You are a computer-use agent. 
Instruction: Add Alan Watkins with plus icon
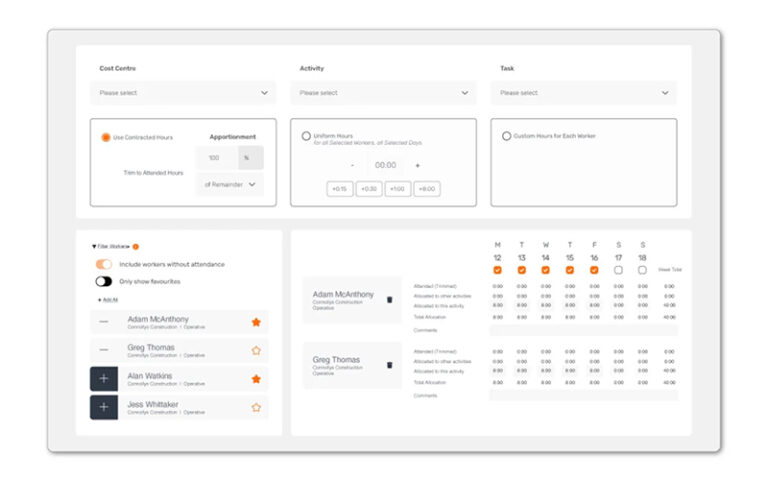[x=104, y=379]
